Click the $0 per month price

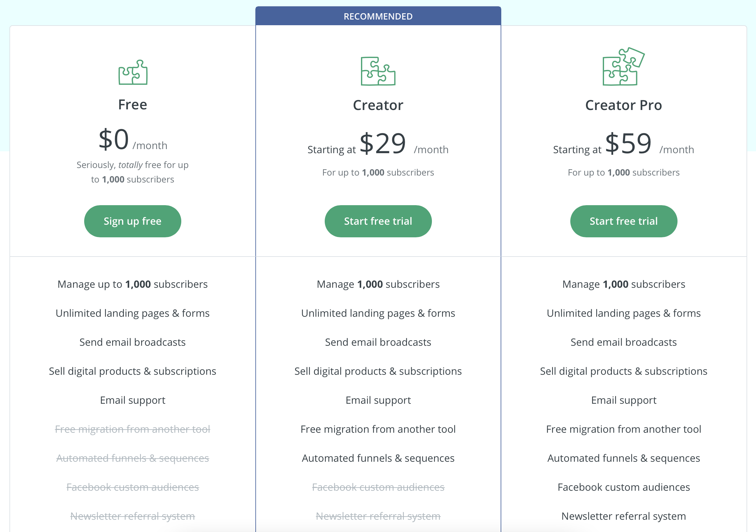[114, 140]
